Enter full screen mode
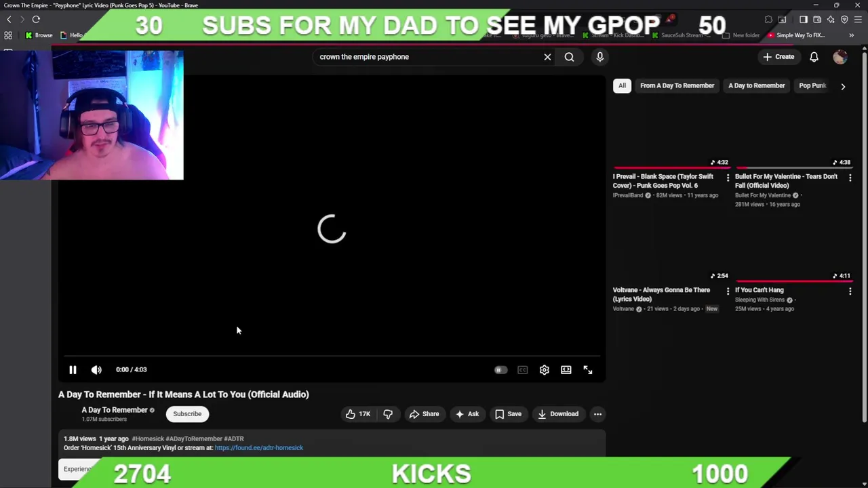Viewport: 868px width, 488px height. click(x=588, y=369)
